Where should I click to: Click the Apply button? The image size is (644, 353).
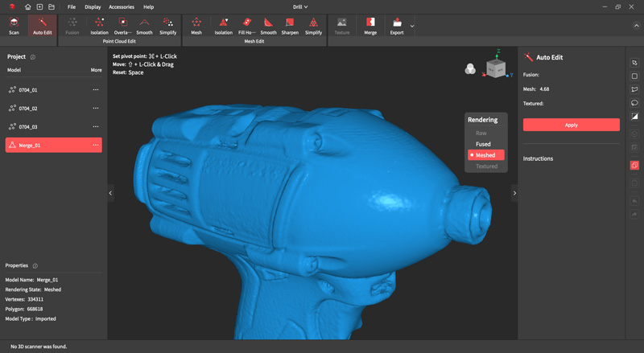point(572,125)
